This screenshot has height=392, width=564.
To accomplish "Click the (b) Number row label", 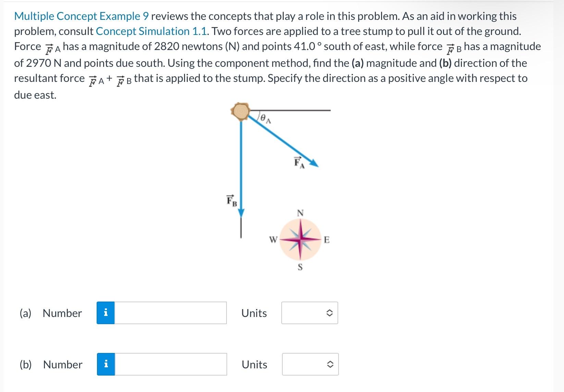I will tap(62, 364).
